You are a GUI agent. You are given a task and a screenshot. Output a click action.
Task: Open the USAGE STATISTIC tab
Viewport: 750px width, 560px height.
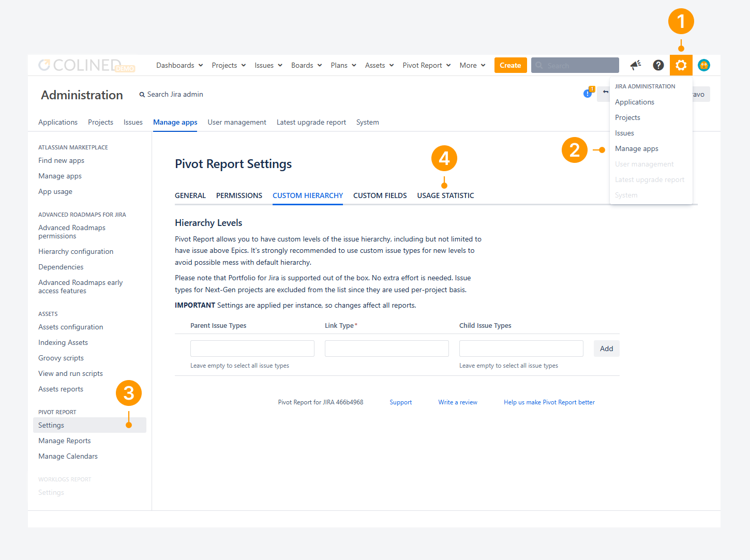click(x=446, y=195)
